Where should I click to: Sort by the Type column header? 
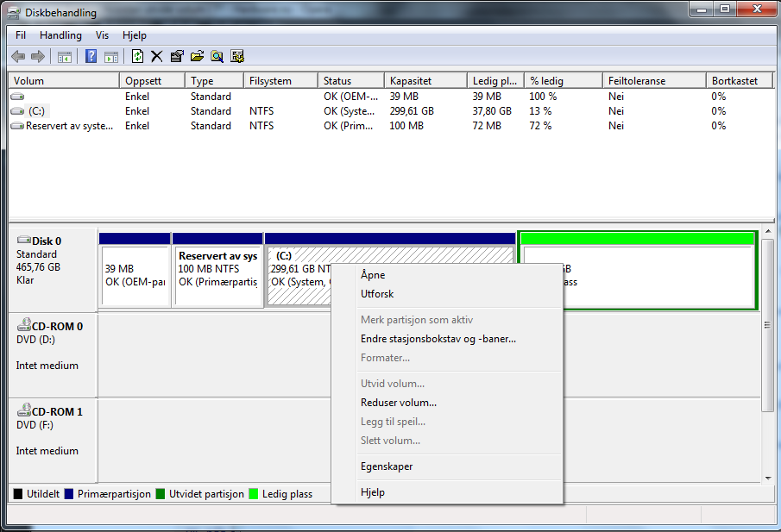(x=214, y=81)
